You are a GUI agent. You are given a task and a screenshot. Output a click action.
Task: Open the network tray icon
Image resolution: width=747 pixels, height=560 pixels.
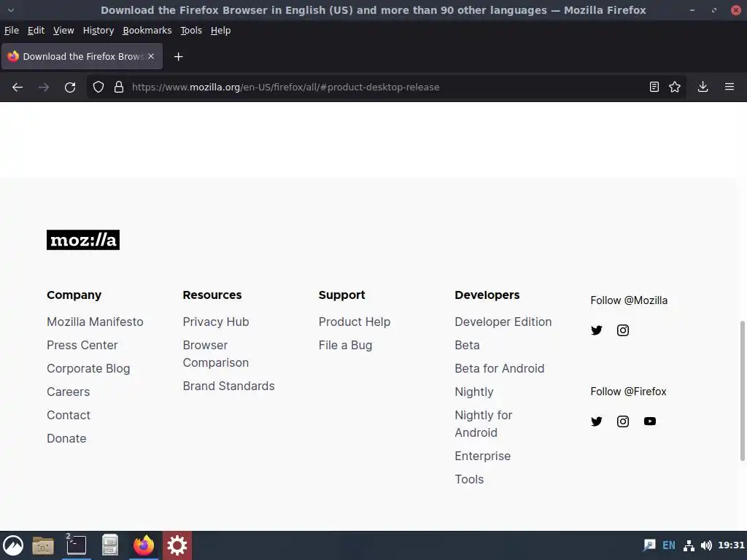coord(689,545)
